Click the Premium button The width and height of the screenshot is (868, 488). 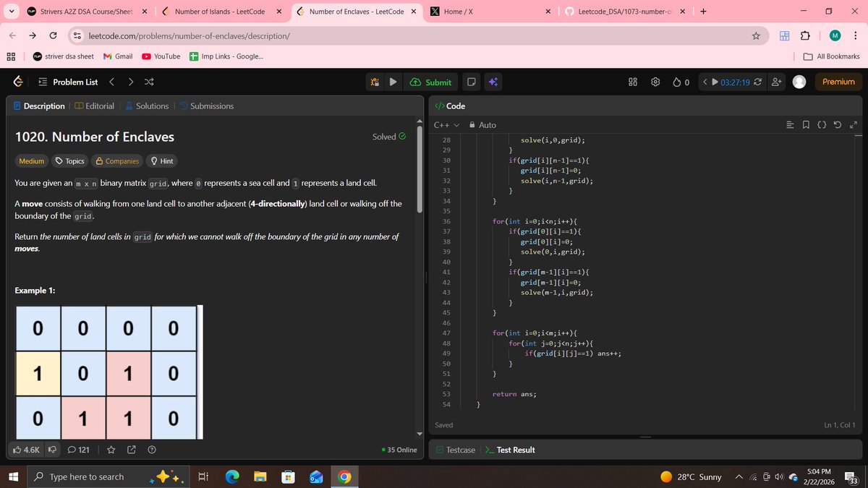[x=838, y=82]
